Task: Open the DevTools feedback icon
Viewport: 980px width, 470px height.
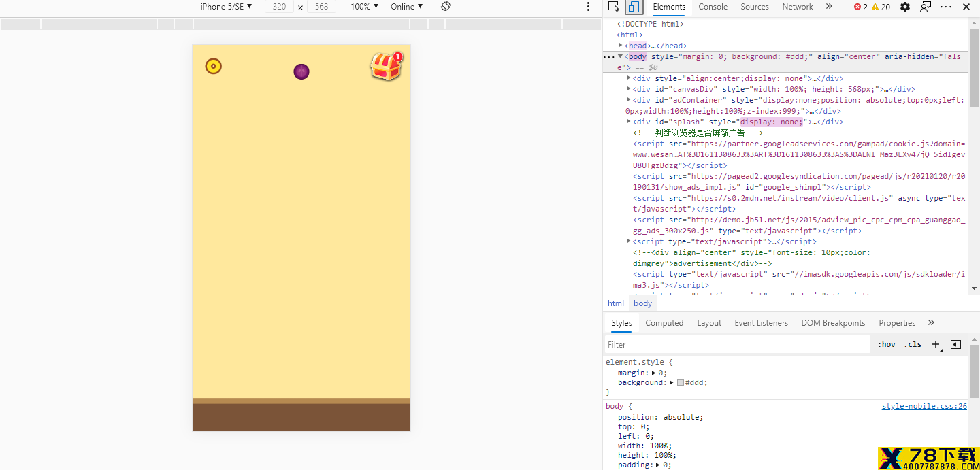Action: pos(926,7)
